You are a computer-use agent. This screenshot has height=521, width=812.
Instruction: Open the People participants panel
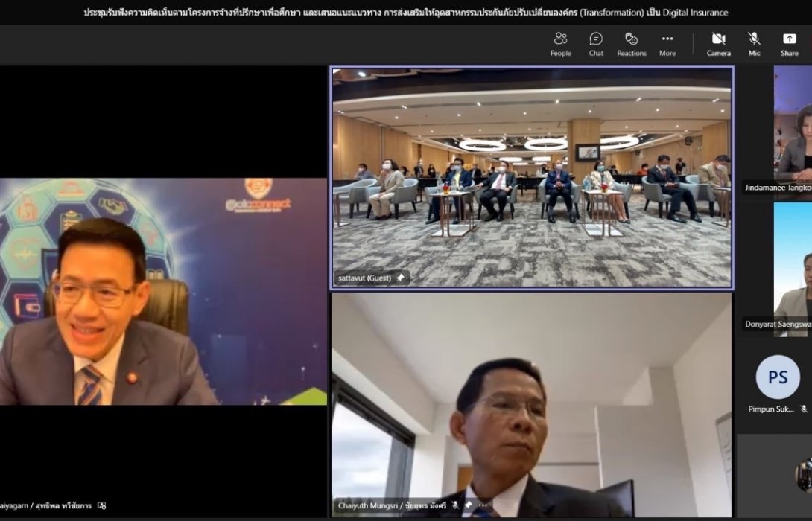tap(560, 44)
